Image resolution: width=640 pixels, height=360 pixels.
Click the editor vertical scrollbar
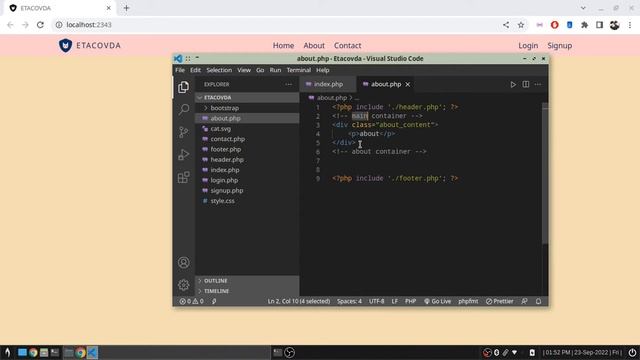pyautogui.click(x=544, y=173)
